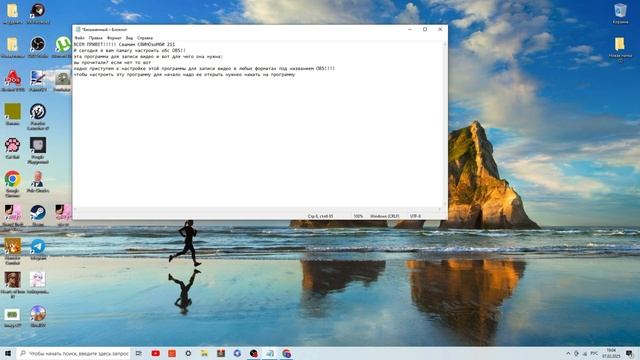Screen dimensions: 640x360
Task: Click the line starting 'эта программа для записи'
Action: coord(148,57)
